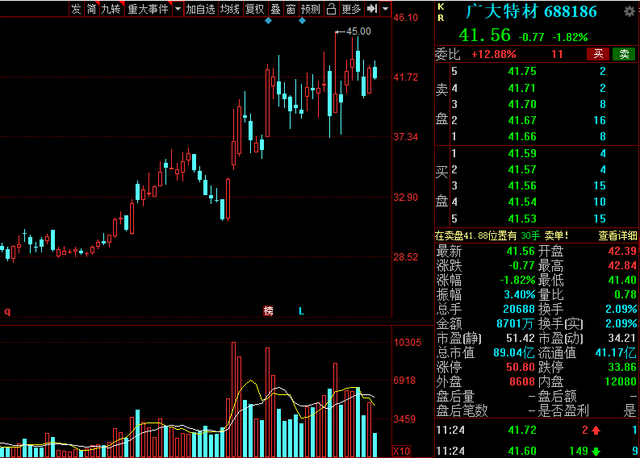The height and width of the screenshot is (458, 640).
Task: Toggle the 预测 forecast button
Action: coord(311,9)
